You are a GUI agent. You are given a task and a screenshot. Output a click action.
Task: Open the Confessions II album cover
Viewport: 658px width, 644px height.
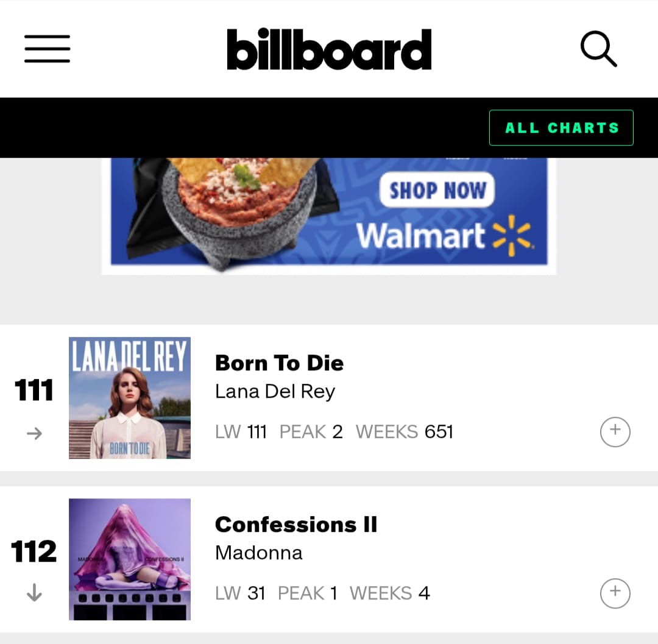[x=130, y=559]
